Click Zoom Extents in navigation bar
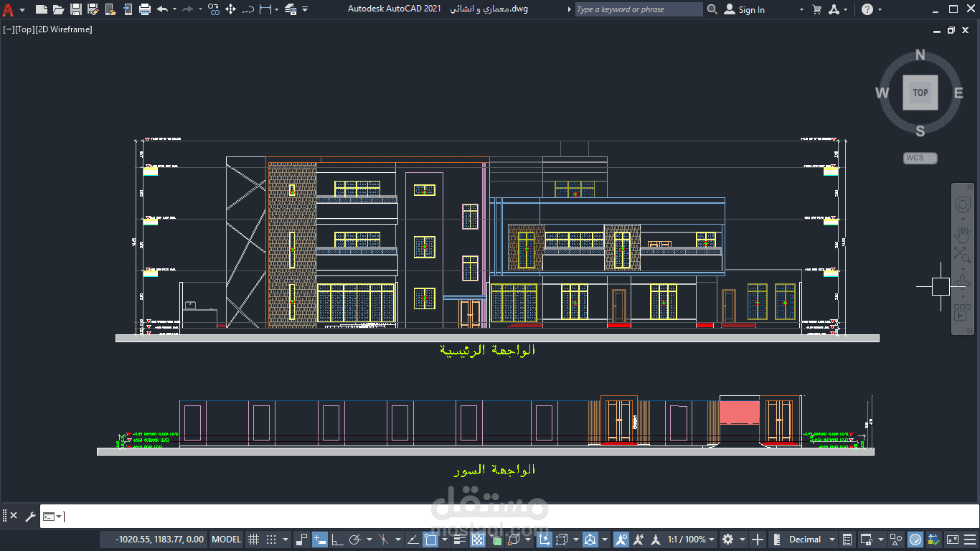The height and width of the screenshot is (551, 980). (962, 254)
